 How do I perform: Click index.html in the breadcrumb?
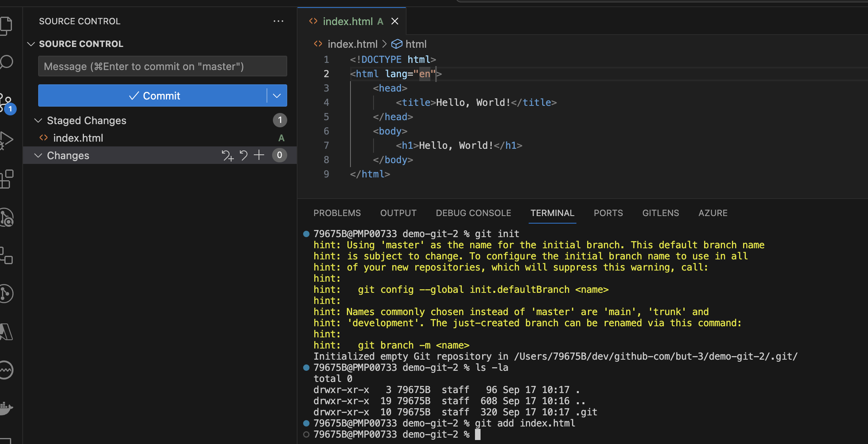(x=352, y=44)
